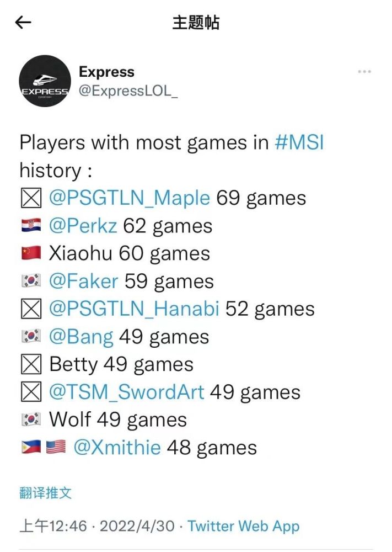392x552 pixels.
Task: Open the Express profile avatar
Action: pos(45,81)
